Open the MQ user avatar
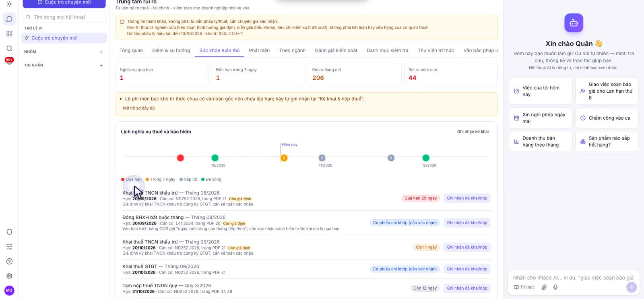The width and height of the screenshot is (644, 299). tap(9, 291)
